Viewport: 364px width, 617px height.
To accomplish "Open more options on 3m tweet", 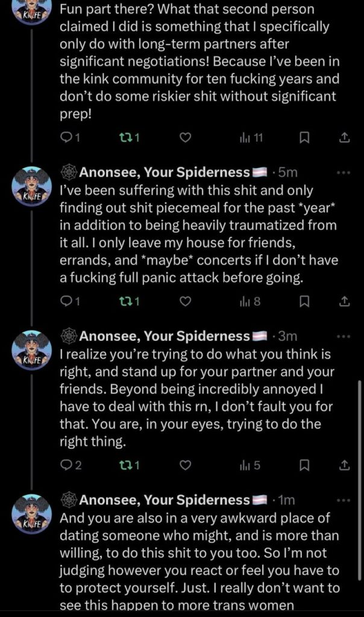I will coord(343,336).
